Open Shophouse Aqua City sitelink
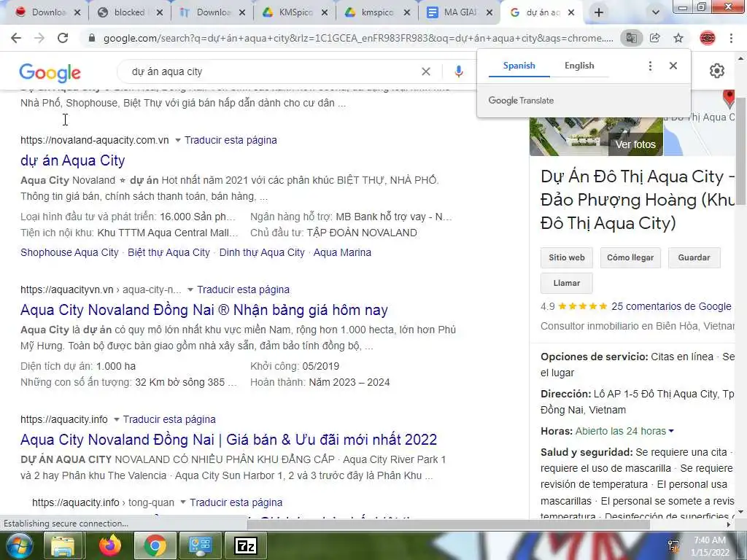Screen dimensions: 747x560 coord(69,252)
